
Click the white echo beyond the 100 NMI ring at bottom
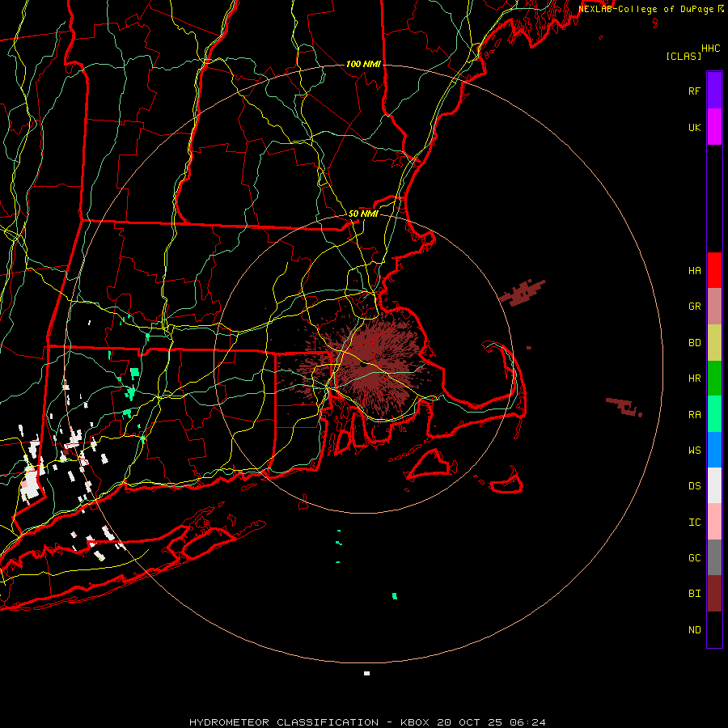click(366, 673)
